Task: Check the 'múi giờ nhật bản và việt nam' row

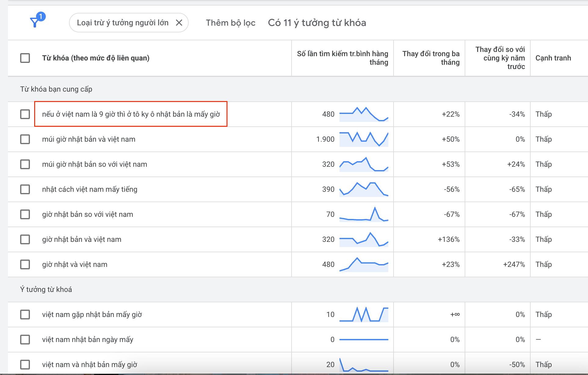Action: tap(25, 139)
